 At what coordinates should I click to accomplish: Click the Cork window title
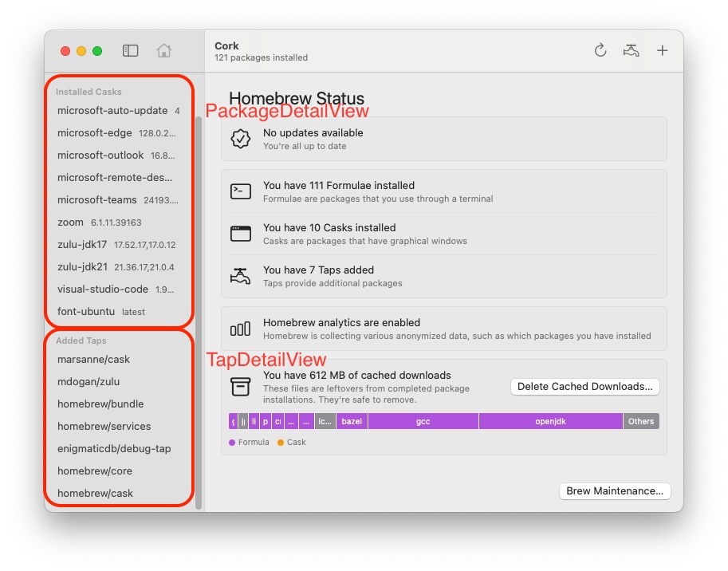(226, 45)
